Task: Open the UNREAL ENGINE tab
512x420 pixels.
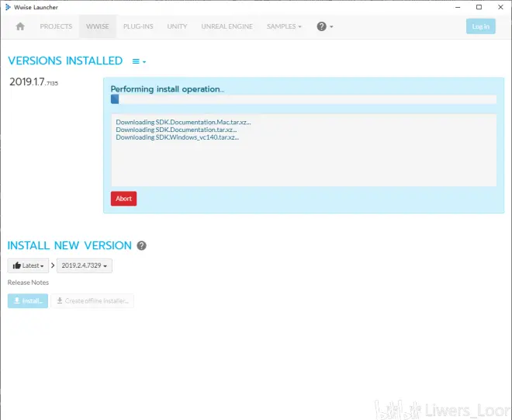Action: pos(227,26)
